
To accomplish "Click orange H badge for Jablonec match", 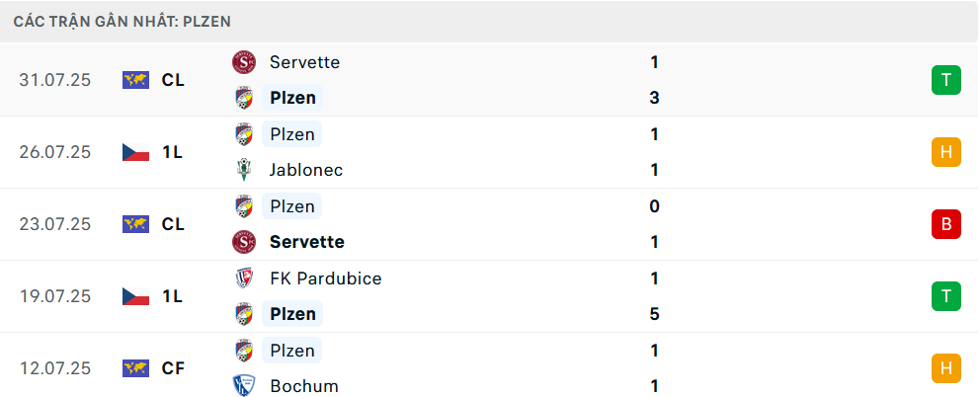I will (946, 152).
